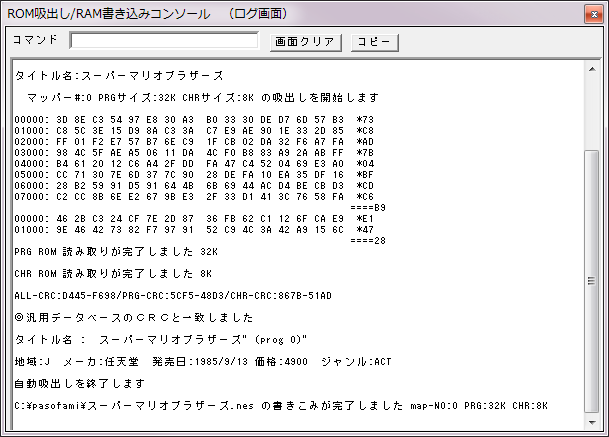609x437 pixels.
Task: Click the 地域:J メーカ:任天堂 info line
Action: tap(203, 362)
